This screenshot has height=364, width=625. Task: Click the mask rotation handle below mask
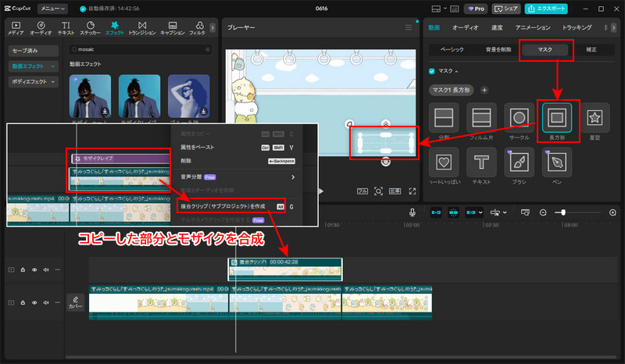[385, 162]
